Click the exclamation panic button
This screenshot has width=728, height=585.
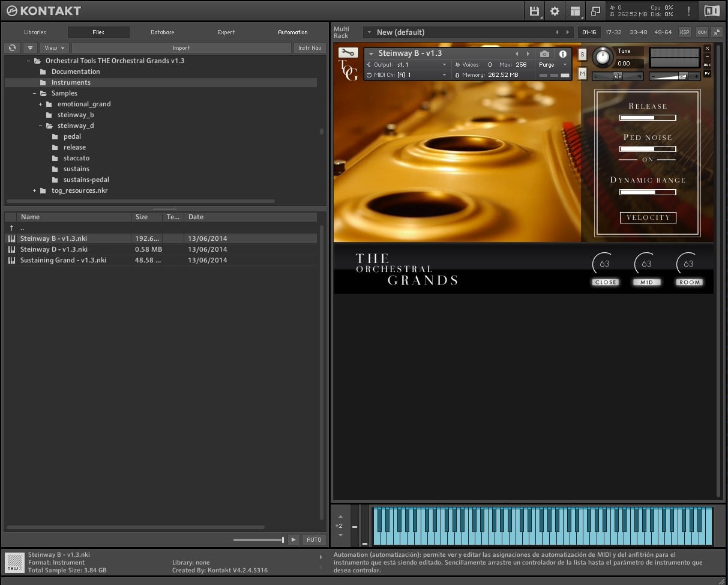[x=688, y=11]
